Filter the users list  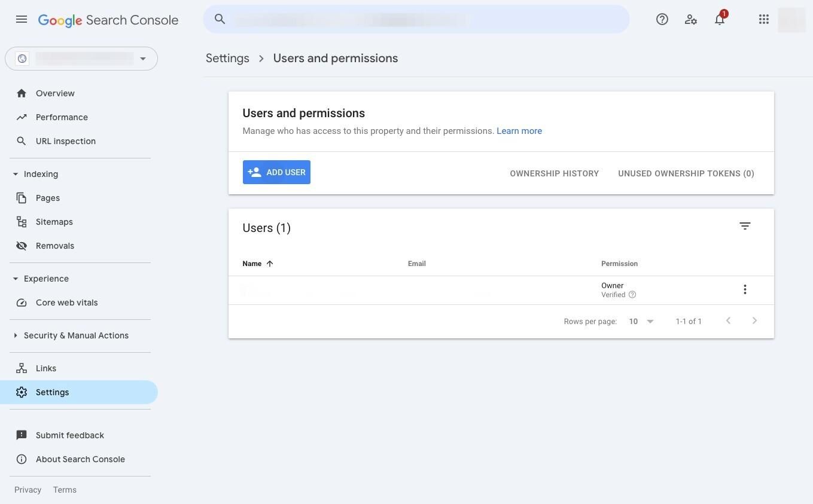[x=745, y=226]
